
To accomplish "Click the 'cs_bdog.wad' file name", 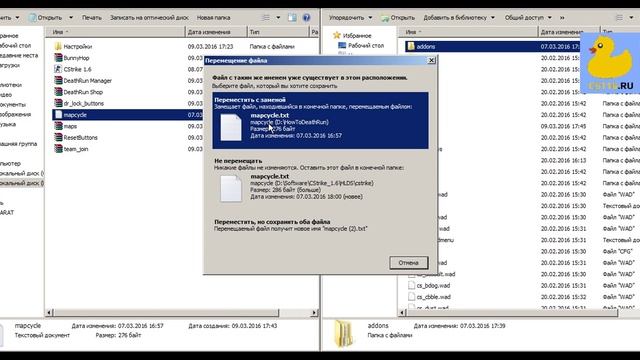I will click(433, 286).
